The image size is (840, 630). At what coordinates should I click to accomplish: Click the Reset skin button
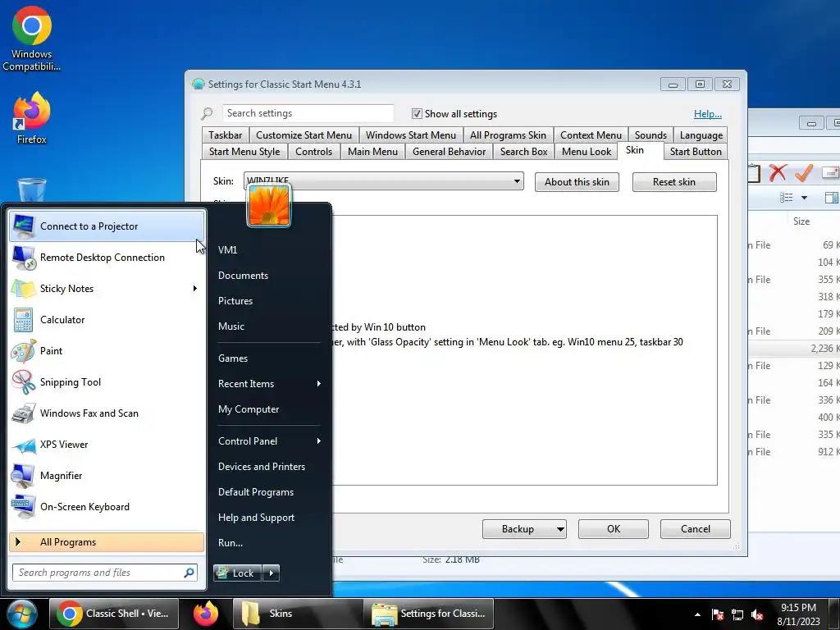click(674, 182)
